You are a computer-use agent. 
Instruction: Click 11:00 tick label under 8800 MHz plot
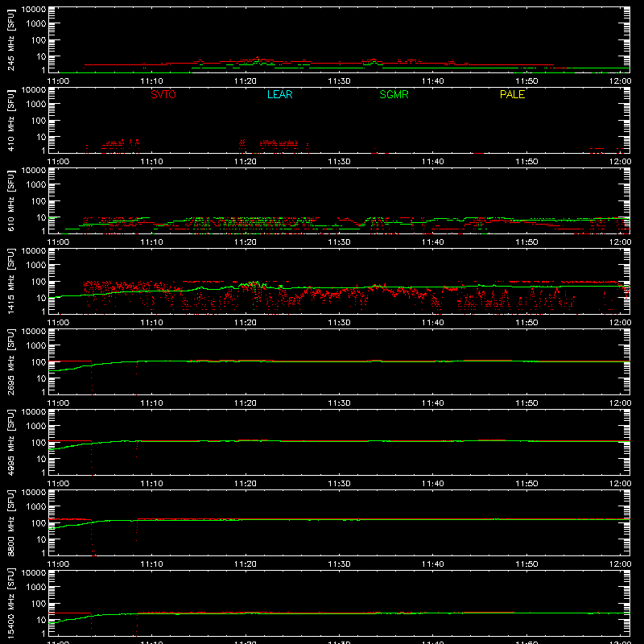point(58,564)
